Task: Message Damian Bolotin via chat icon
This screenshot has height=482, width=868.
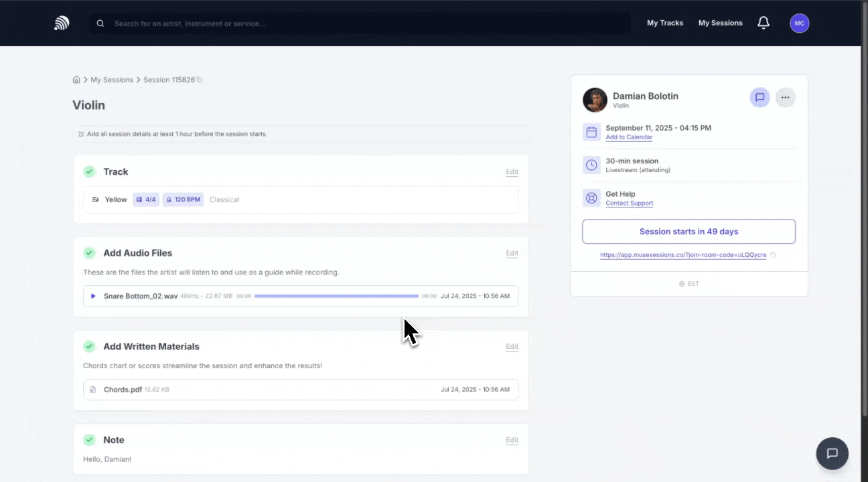Action: [759, 98]
